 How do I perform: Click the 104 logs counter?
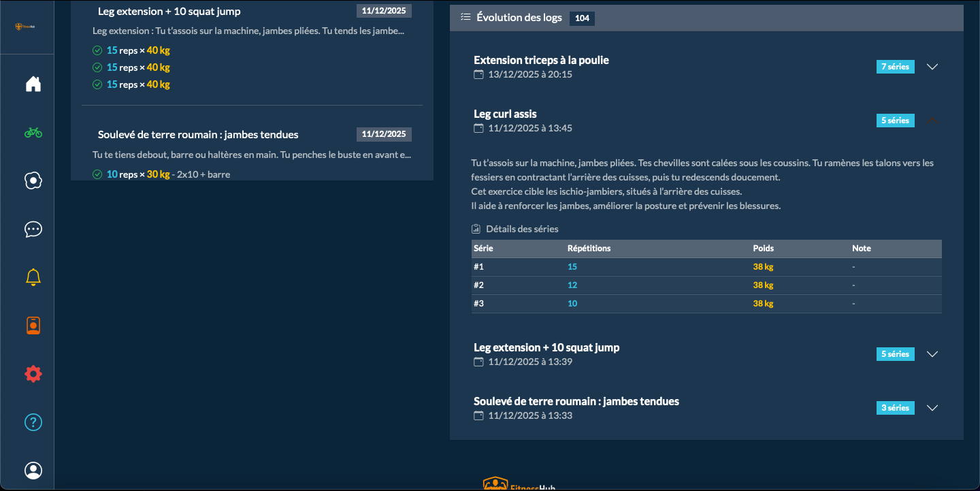(582, 18)
